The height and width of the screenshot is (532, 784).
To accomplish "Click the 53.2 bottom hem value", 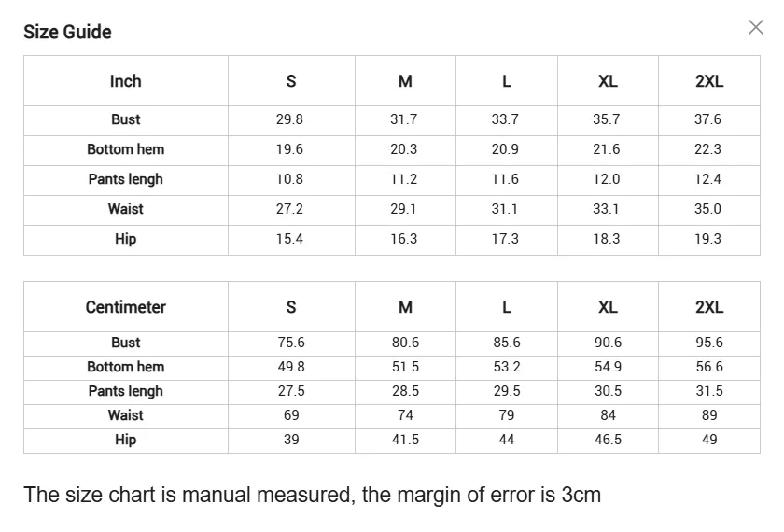I will click(x=507, y=367).
